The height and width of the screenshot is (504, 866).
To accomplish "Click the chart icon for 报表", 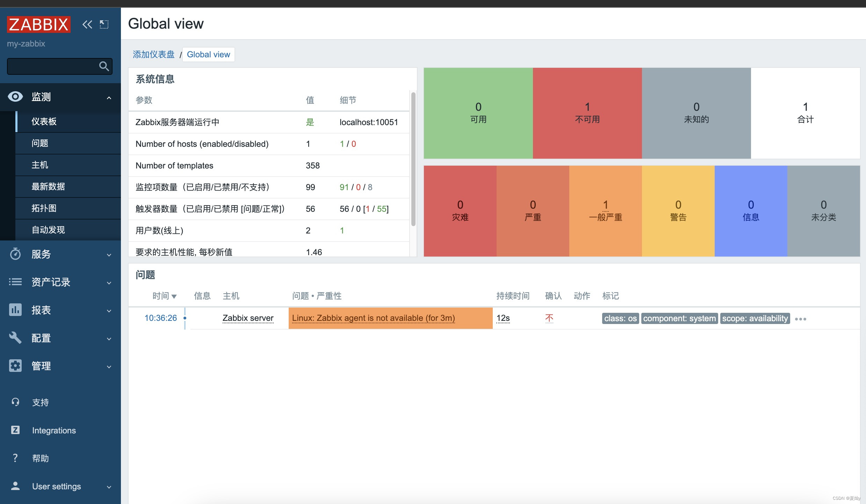I will (x=15, y=310).
